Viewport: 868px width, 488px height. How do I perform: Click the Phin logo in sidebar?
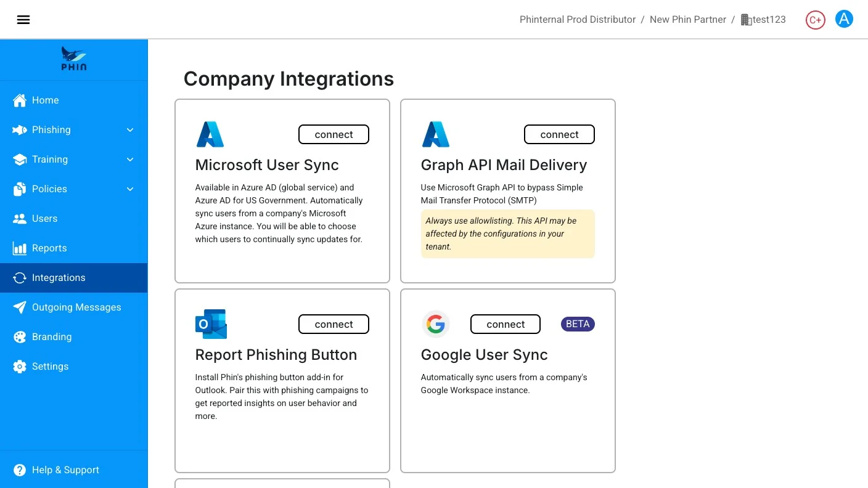[x=74, y=59]
